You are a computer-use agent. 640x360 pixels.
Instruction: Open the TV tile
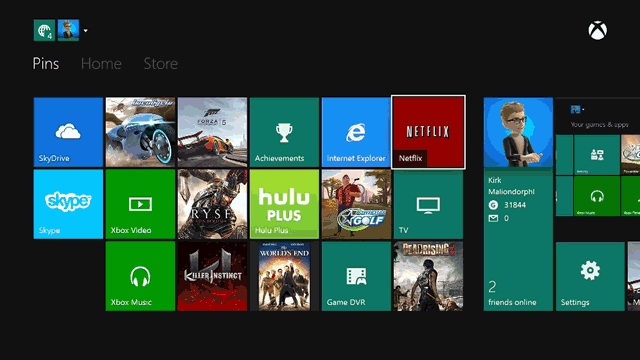(428, 204)
